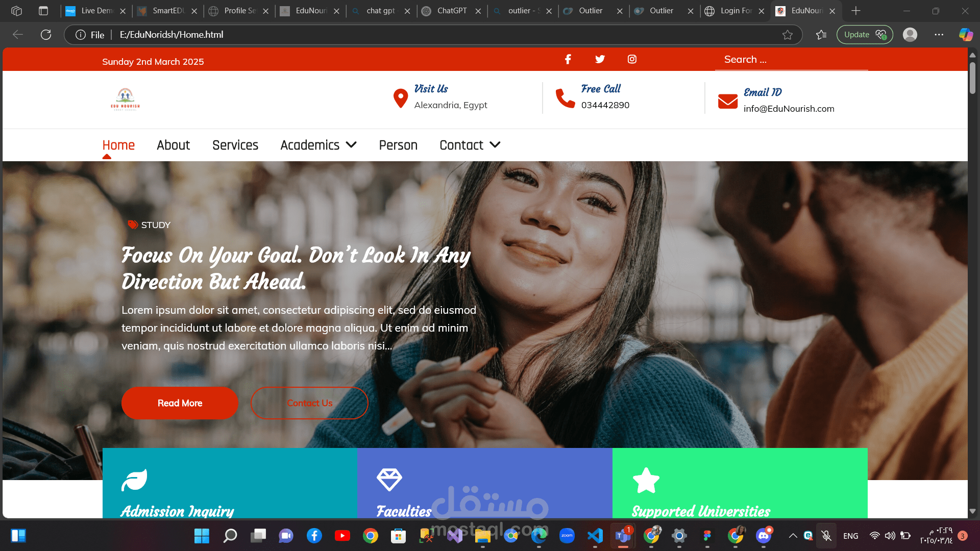Add page to favorites with the star icon
Image resolution: width=980 pixels, height=551 pixels.
point(788,35)
